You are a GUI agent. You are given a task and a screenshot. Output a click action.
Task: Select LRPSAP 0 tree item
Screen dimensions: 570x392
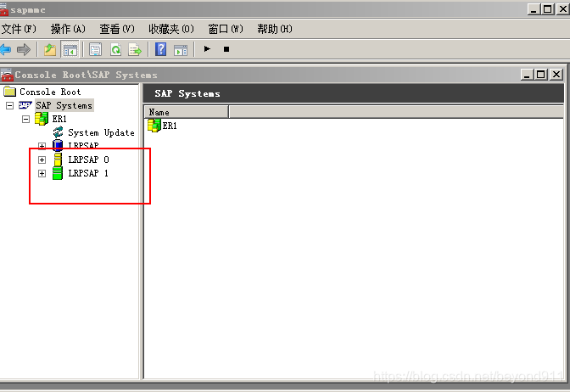(x=89, y=160)
